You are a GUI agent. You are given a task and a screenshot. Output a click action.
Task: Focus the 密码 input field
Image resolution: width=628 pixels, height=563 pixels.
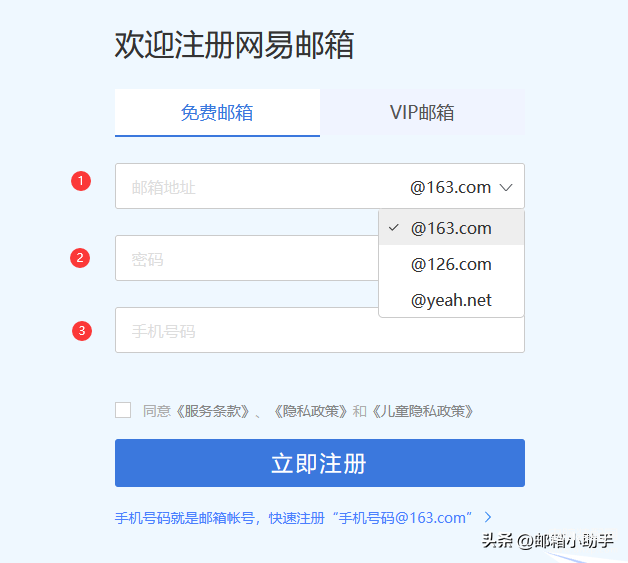click(x=247, y=258)
